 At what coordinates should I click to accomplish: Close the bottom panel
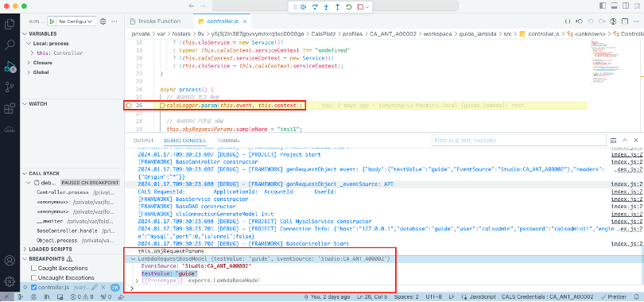pos(636,141)
